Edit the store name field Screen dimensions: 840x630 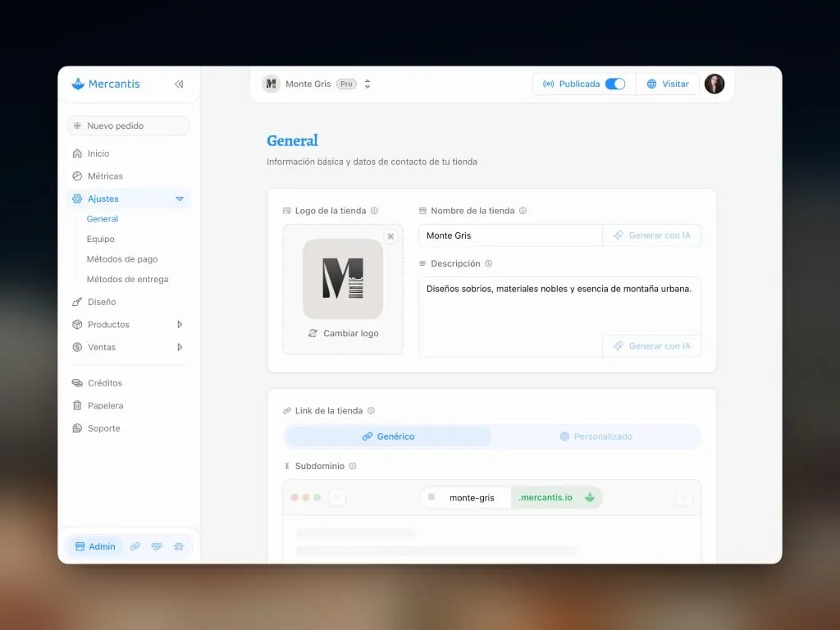(510, 235)
